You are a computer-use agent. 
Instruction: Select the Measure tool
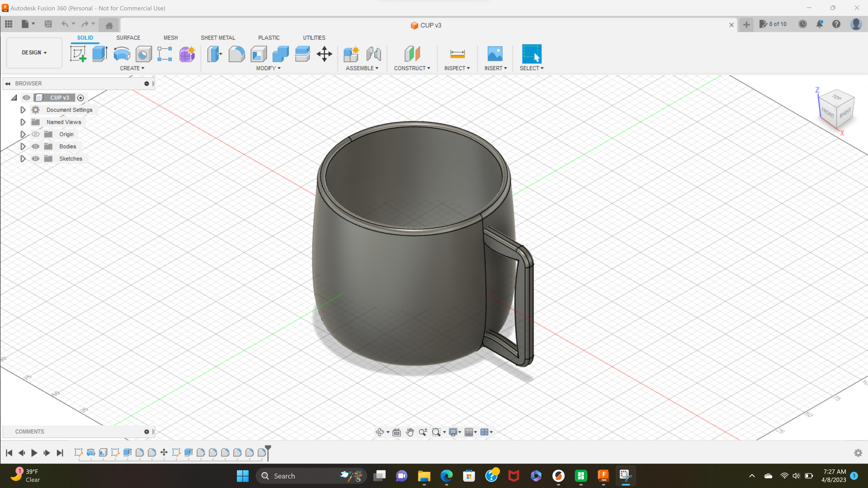(x=457, y=54)
